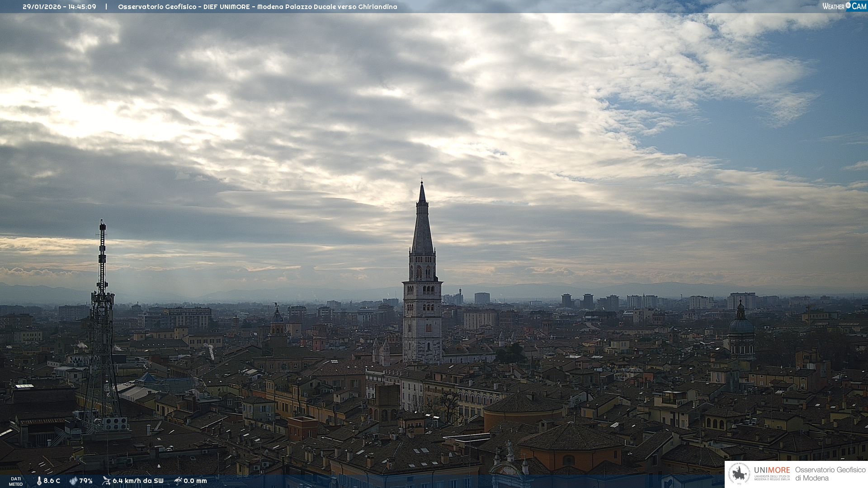
Task: Click Osservatorio Geofisico di Modena logo text
Action: point(830,474)
